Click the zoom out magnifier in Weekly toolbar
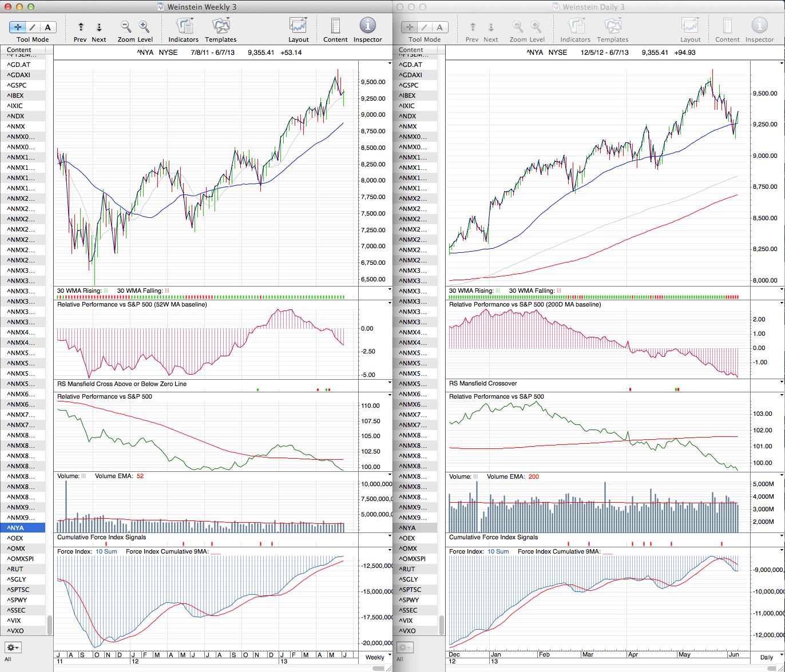The height and width of the screenshot is (672, 785). click(126, 27)
